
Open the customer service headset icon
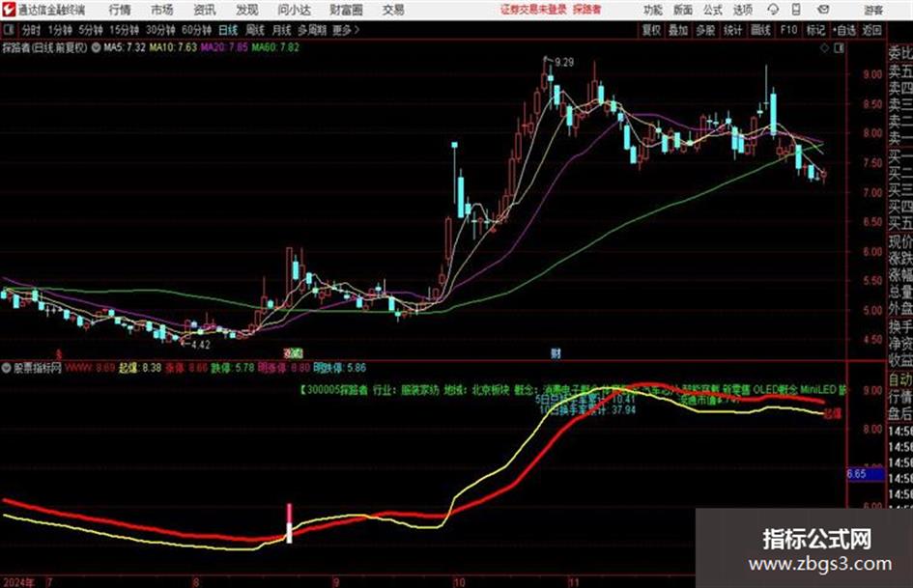click(773, 10)
